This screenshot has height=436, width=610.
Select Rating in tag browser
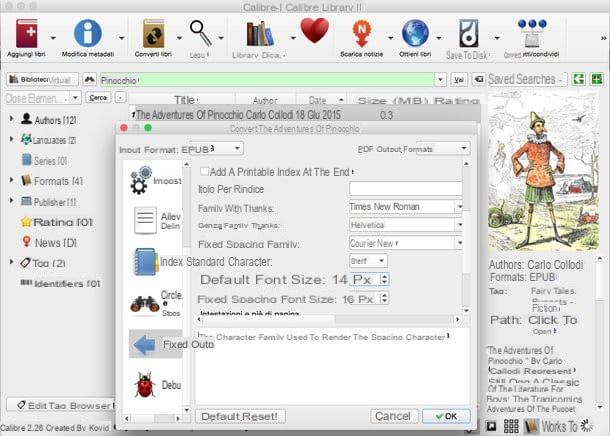[x=57, y=222]
